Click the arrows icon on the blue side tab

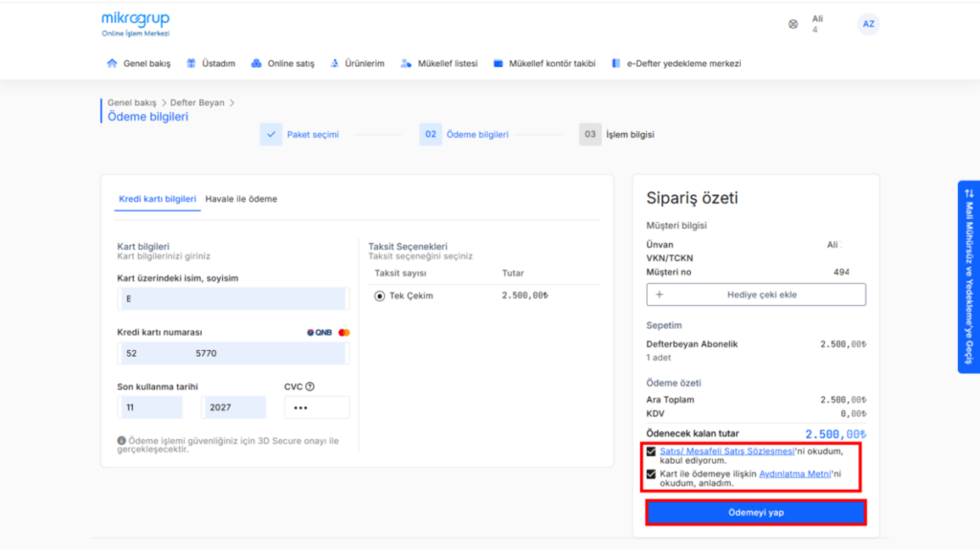(x=969, y=193)
